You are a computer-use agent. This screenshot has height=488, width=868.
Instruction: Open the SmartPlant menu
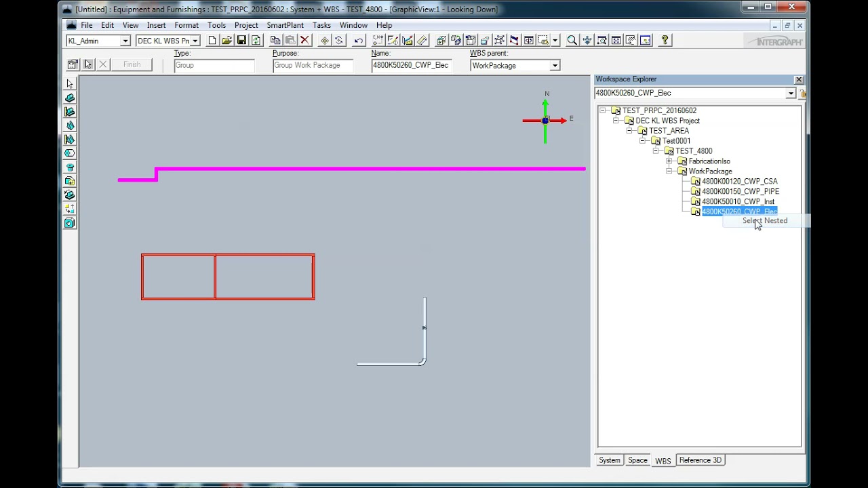click(x=285, y=25)
